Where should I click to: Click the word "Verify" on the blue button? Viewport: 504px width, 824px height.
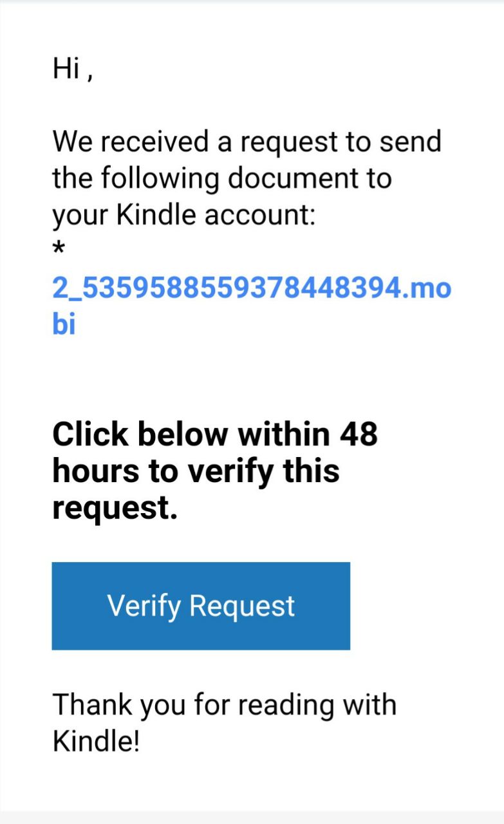[x=144, y=606]
